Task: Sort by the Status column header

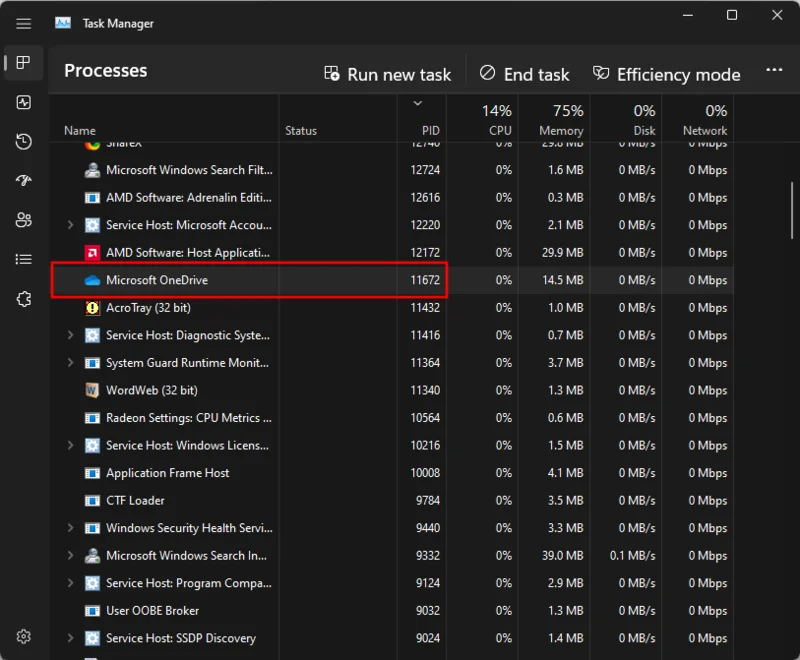Action: (301, 131)
